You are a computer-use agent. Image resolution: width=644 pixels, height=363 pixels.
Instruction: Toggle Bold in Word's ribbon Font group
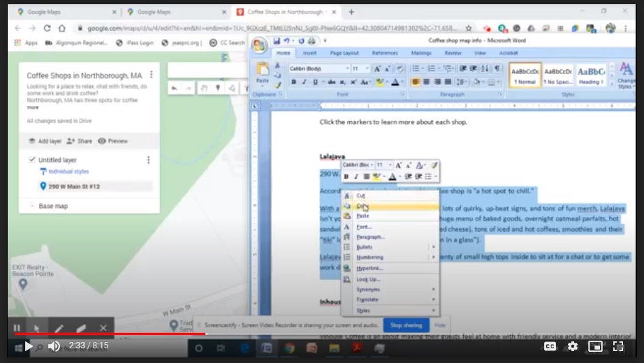[294, 82]
